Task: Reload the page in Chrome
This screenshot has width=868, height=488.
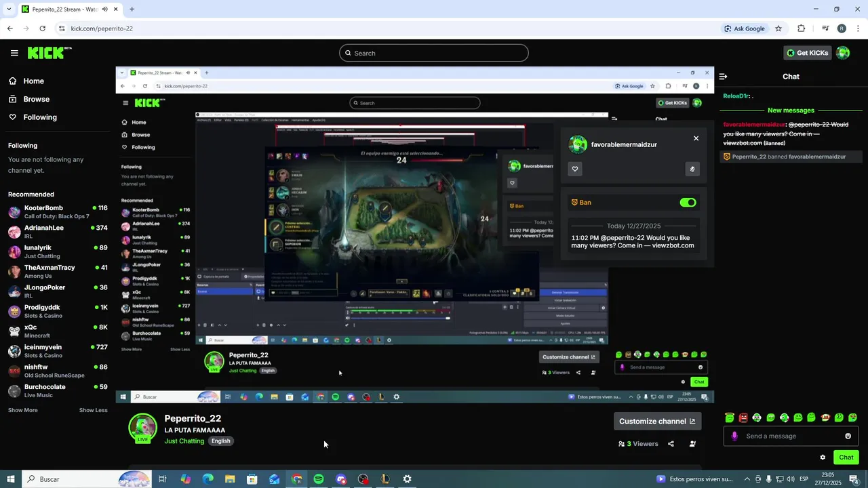Action: tap(42, 28)
